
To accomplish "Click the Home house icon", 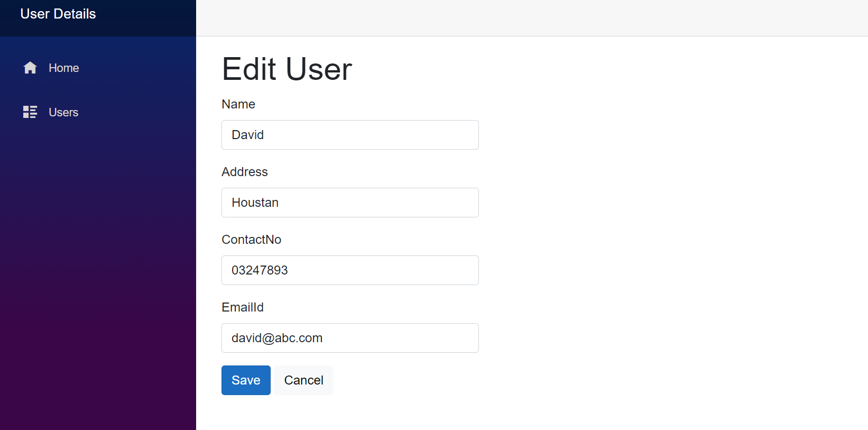I will point(30,68).
